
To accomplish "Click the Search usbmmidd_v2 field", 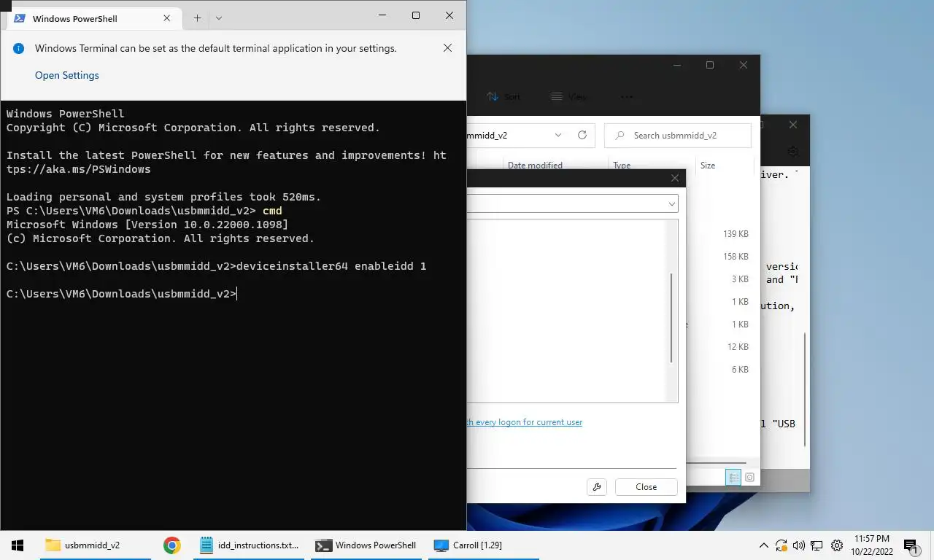I will 678,136.
